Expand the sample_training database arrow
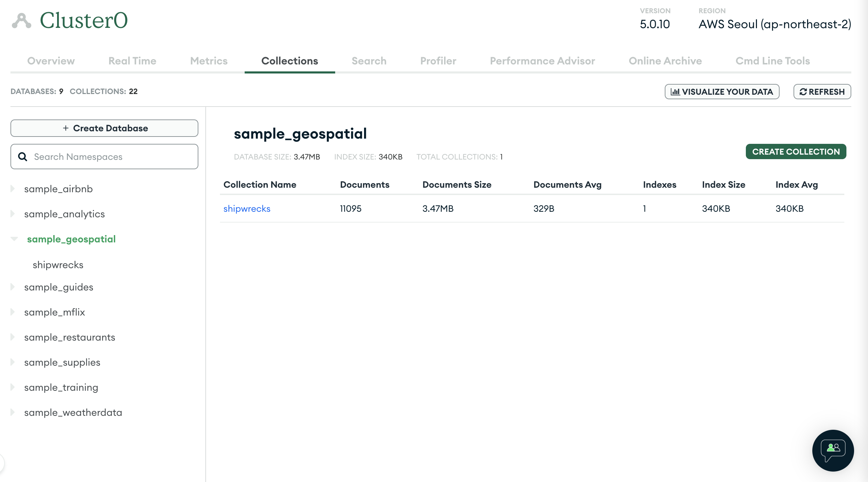Viewport: 868px width, 482px height. pyautogui.click(x=13, y=387)
